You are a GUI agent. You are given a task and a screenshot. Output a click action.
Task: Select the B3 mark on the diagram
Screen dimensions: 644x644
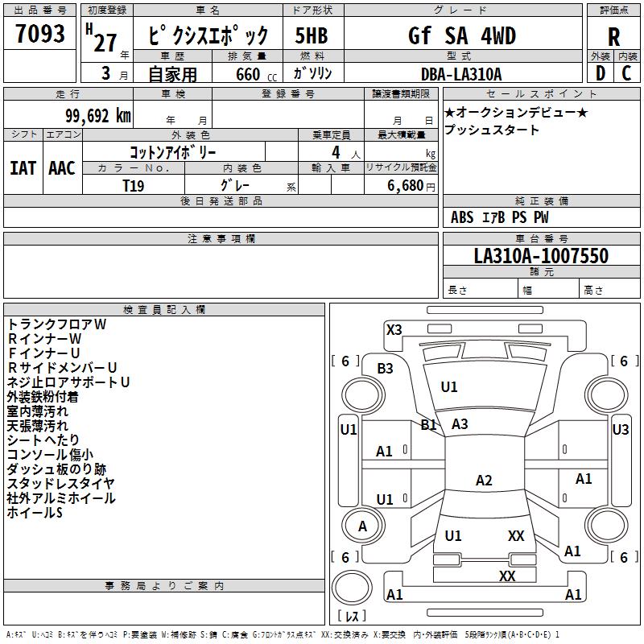[386, 369]
